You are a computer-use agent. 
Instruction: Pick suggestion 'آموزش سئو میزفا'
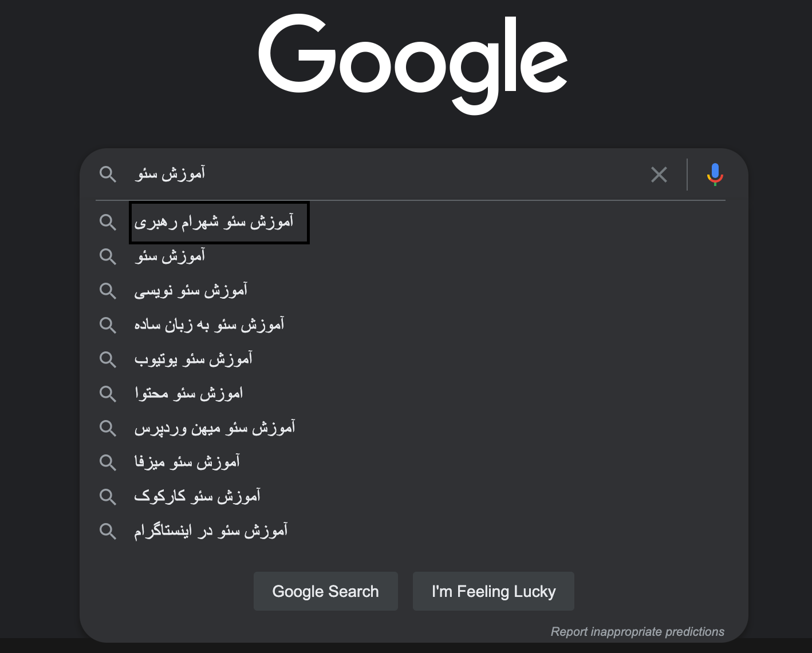187,462
